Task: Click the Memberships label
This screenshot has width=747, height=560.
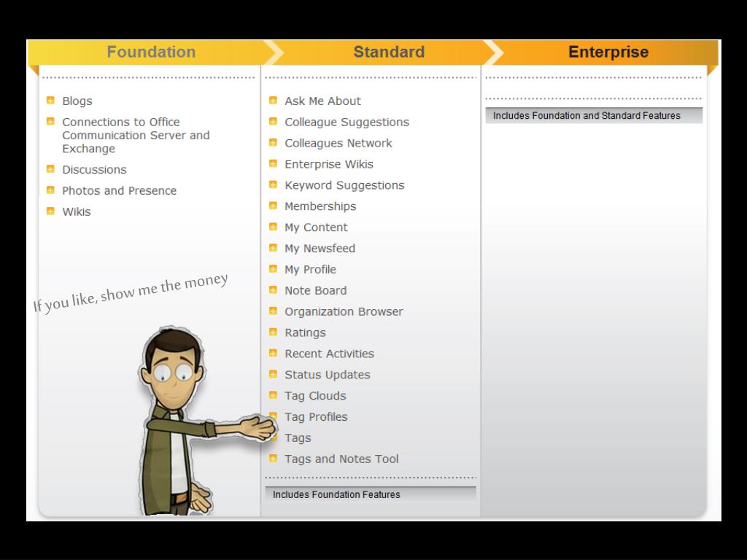Action: [320, 206]
